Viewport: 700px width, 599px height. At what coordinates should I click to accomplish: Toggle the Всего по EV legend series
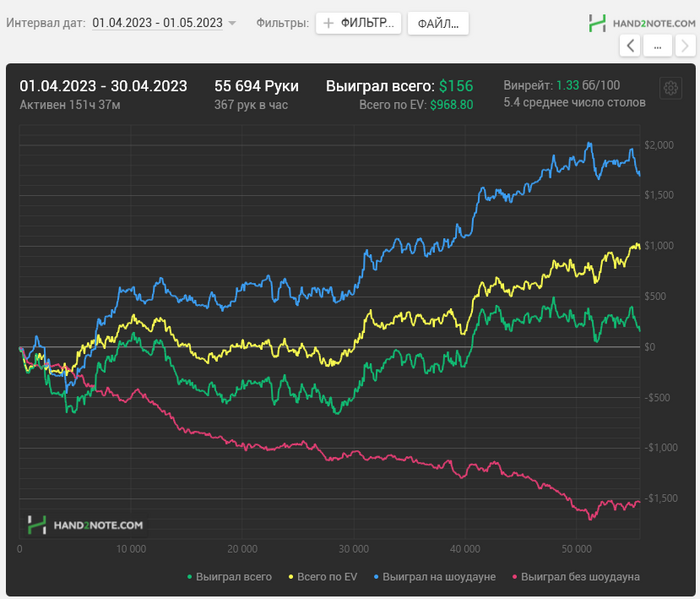[x=323, y=577]
